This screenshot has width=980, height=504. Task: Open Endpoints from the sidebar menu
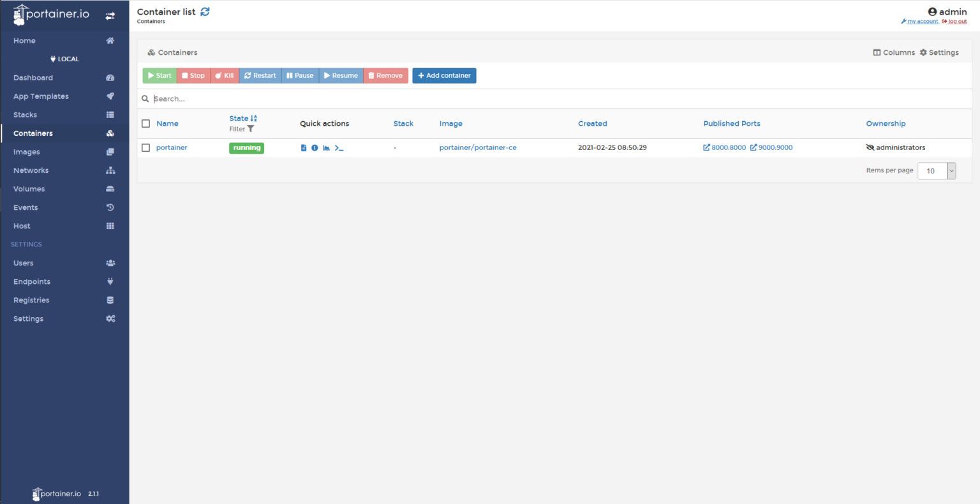[31, 281]
